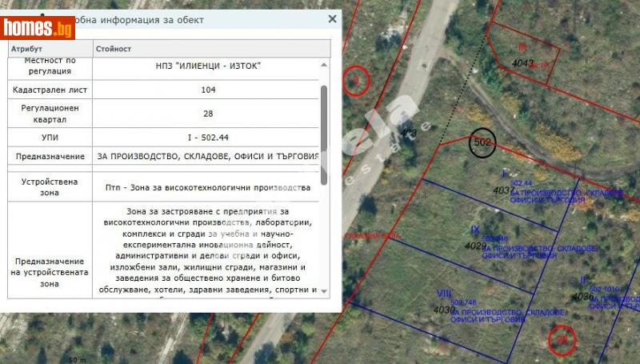Select ЗА ПРОИЗВОДСТВО, СКЛАДОВЕ, ОФИСИ value
640x364 pixels.
tap(208, 156)
